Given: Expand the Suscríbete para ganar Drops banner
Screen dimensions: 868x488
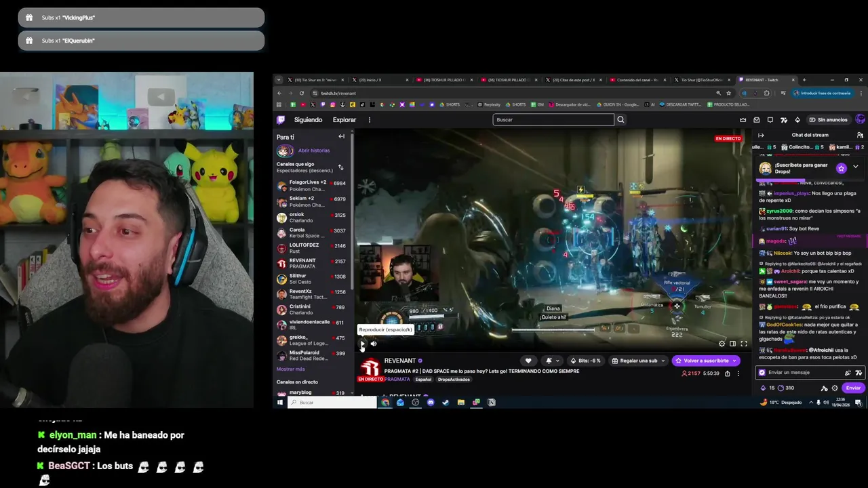Looking at the screenshot, I should pyautogui.click(x=855, y=167).
